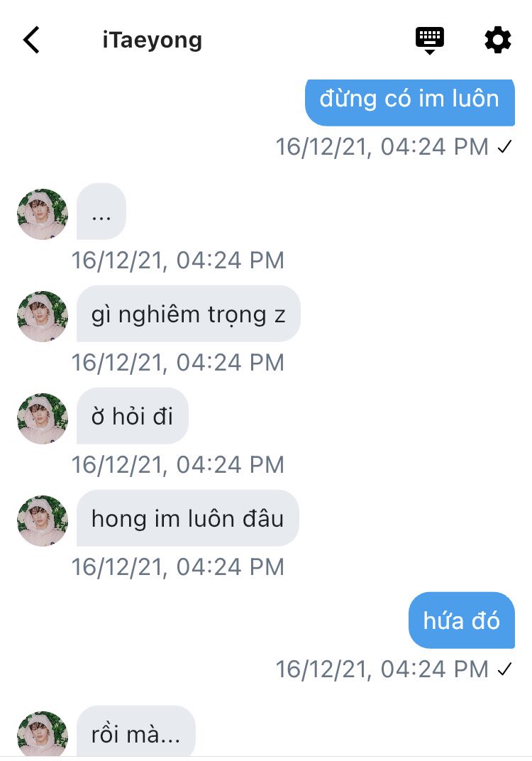
Task: Select the 'gì nghiêm trọng z' bubble
Action: point(188,314)
